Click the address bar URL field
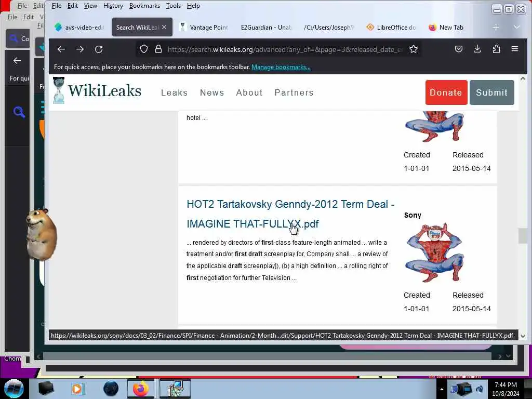The image size is (532, 399). [x=285, y=49]
